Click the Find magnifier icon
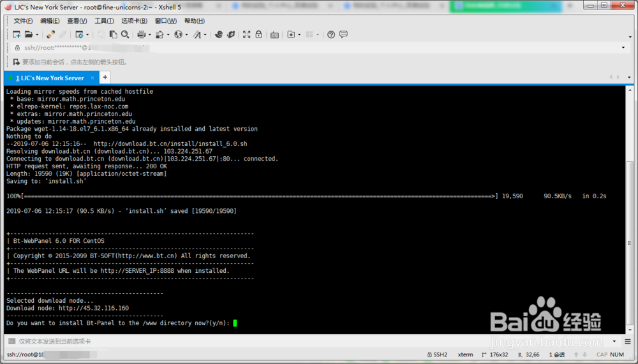 (125, 34)
